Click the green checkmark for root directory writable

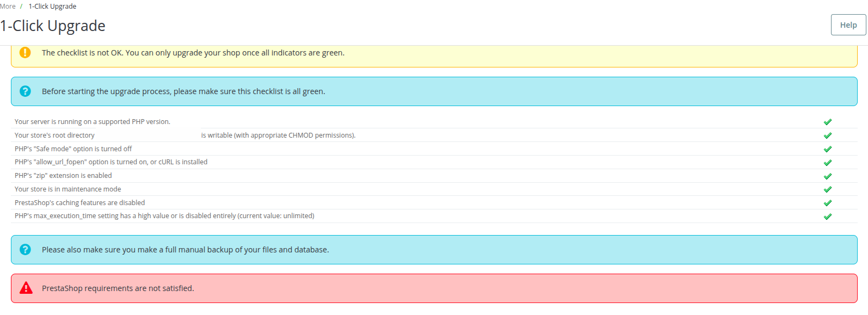coord(827,135)
